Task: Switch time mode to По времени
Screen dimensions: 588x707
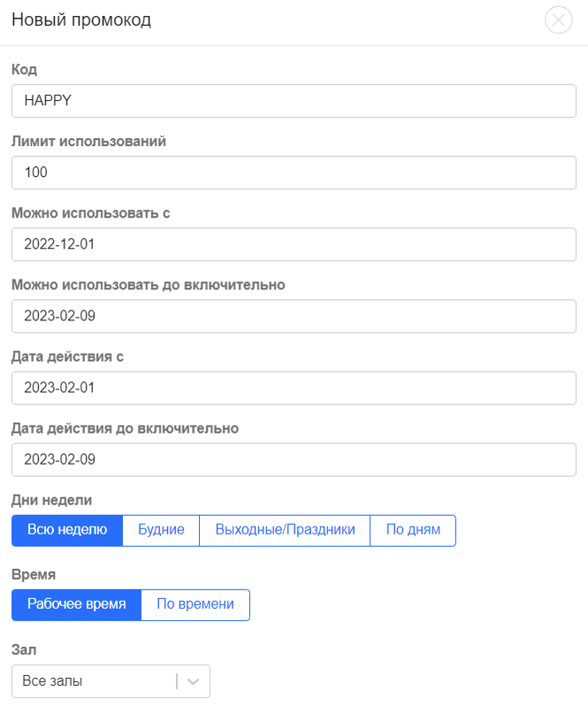Action: tap(195, 604)
